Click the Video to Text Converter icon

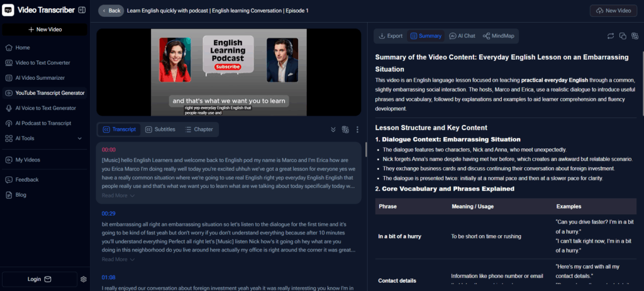[x=9, y=63]
